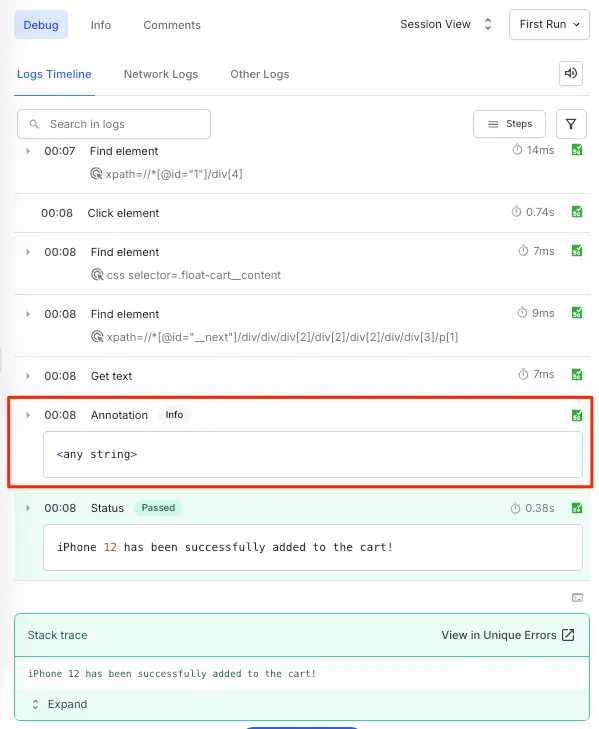This screenshot has height=729, width=599.
Task: Click the terminal icon above Stack trace
Action: (x=577, y=598)
